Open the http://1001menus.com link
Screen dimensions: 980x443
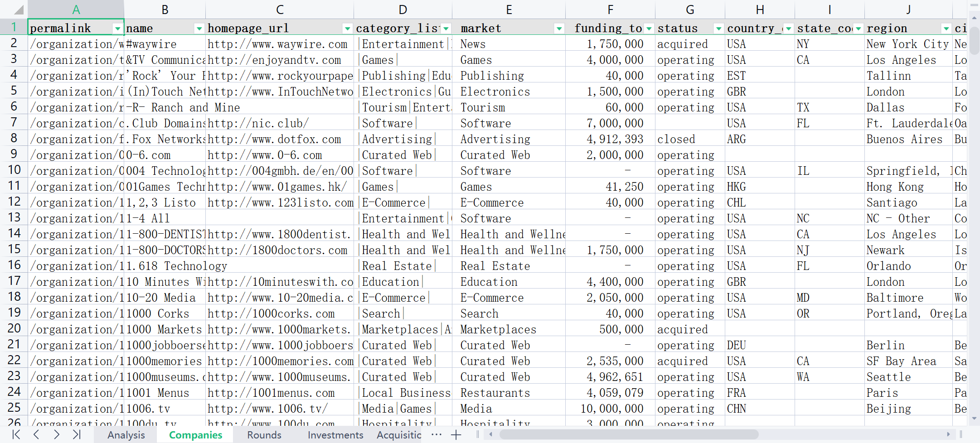pos(271,393)
